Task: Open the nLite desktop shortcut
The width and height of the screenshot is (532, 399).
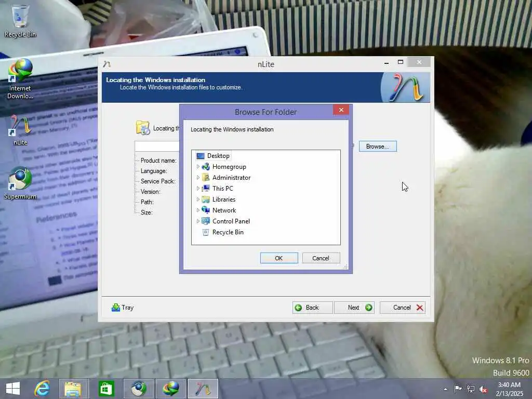Action: tap(20, 130)
